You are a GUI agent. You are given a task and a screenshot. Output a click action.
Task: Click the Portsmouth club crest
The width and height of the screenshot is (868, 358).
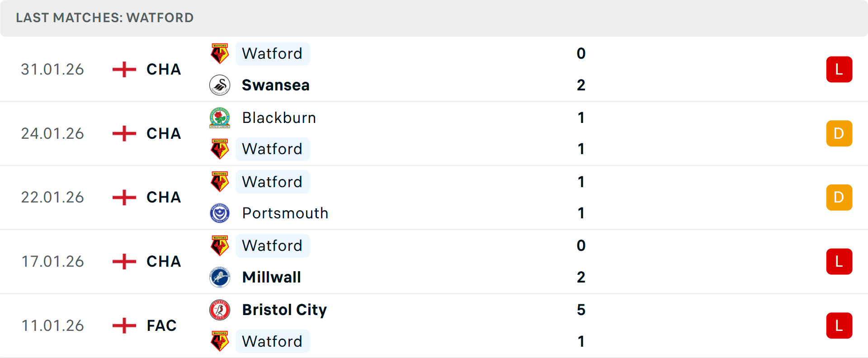pyautogui.click(x=220, y=213)
